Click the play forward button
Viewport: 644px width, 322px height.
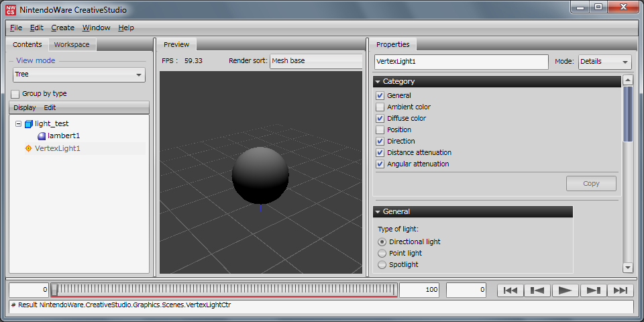(x=565, y=290)
